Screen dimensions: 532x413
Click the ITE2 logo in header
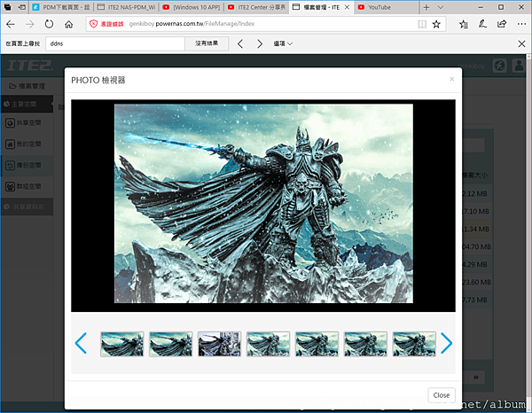tap(30, 65)
